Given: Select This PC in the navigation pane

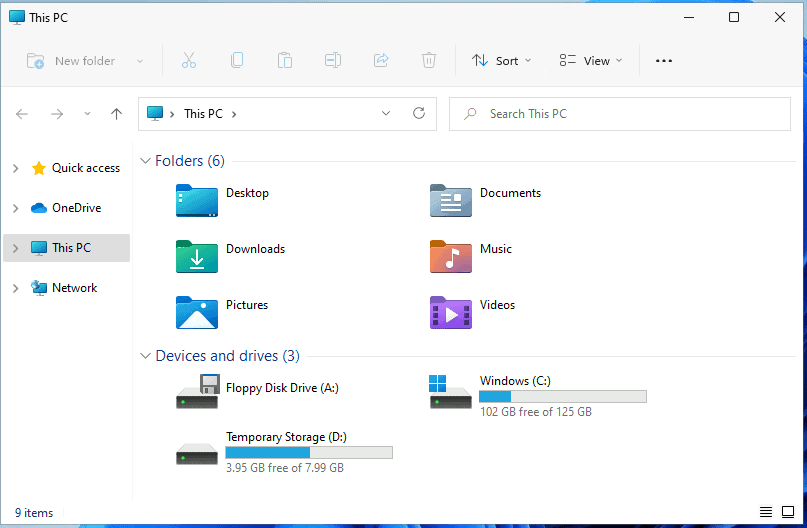Looking at the screenshot, I should (72, 248).
